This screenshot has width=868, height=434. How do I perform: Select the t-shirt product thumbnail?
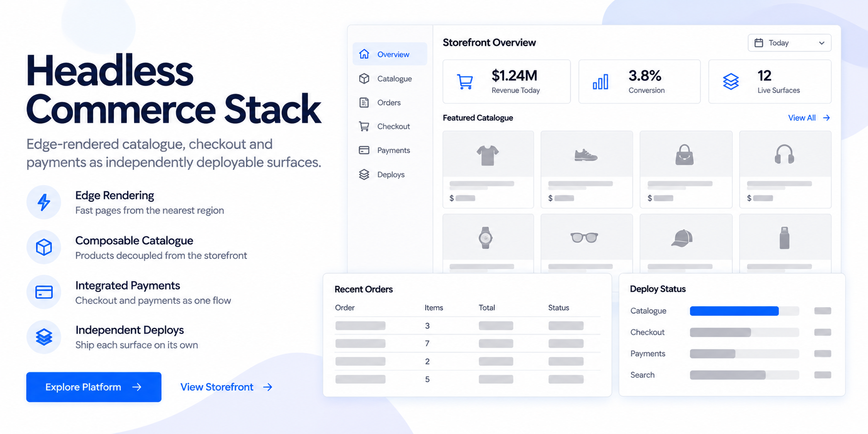pyautogui.click(x=488, y=155)
